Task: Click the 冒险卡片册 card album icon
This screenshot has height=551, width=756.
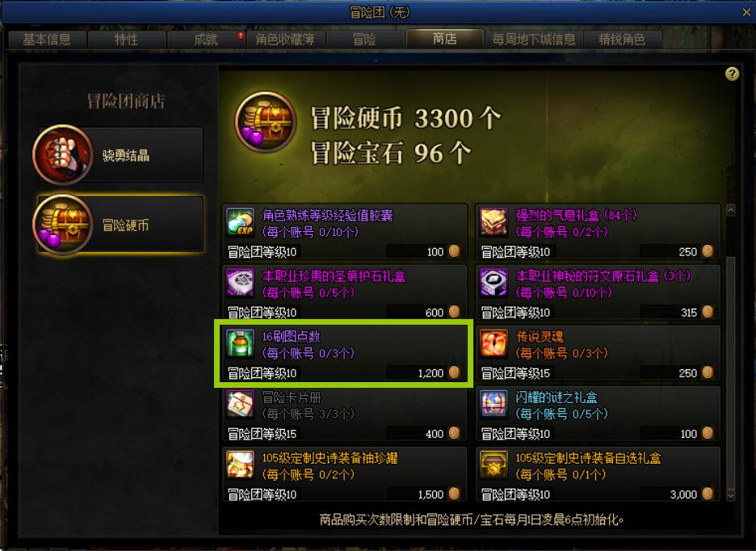Action: [x=240, y=404]
